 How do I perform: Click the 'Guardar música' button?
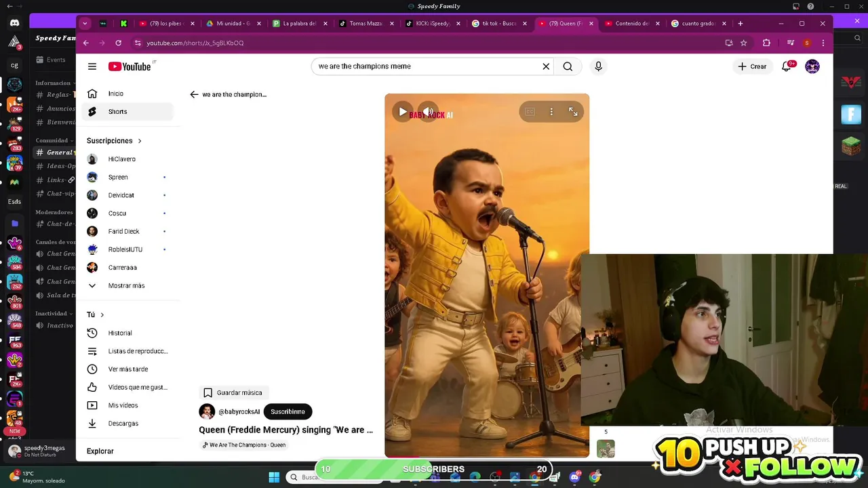(x=233, y=392)
